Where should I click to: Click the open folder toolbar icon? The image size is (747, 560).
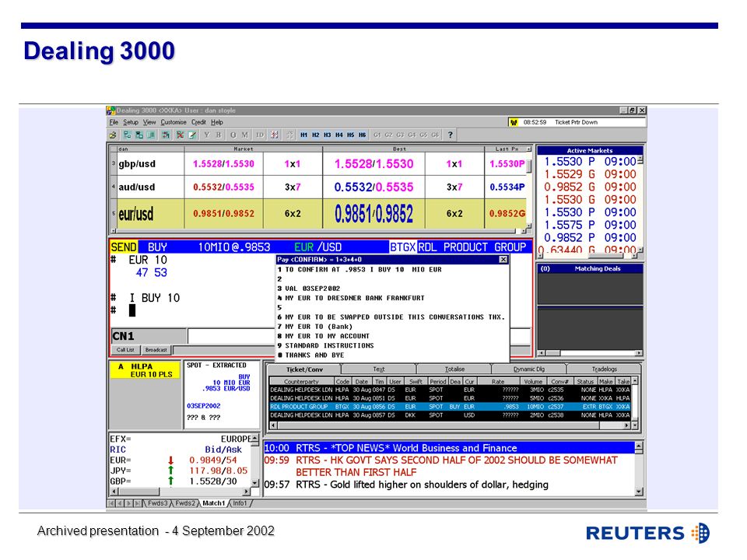[x=113, y=135]
